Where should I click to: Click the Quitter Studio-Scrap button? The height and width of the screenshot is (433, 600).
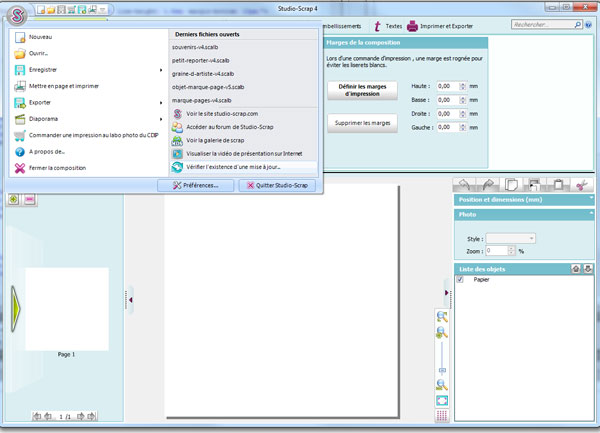[x=277, y=186]
